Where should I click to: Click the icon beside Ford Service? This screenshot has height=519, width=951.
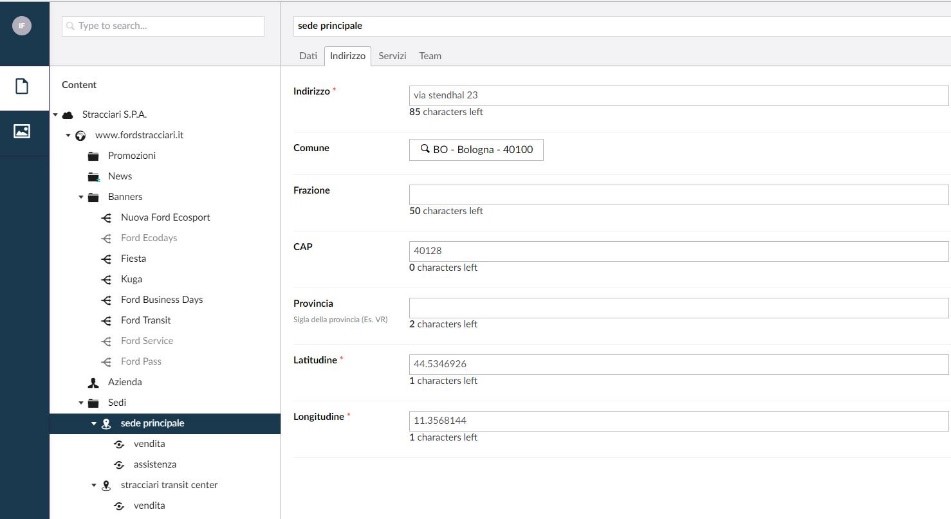pyautogui.click(x=106, y=341)
